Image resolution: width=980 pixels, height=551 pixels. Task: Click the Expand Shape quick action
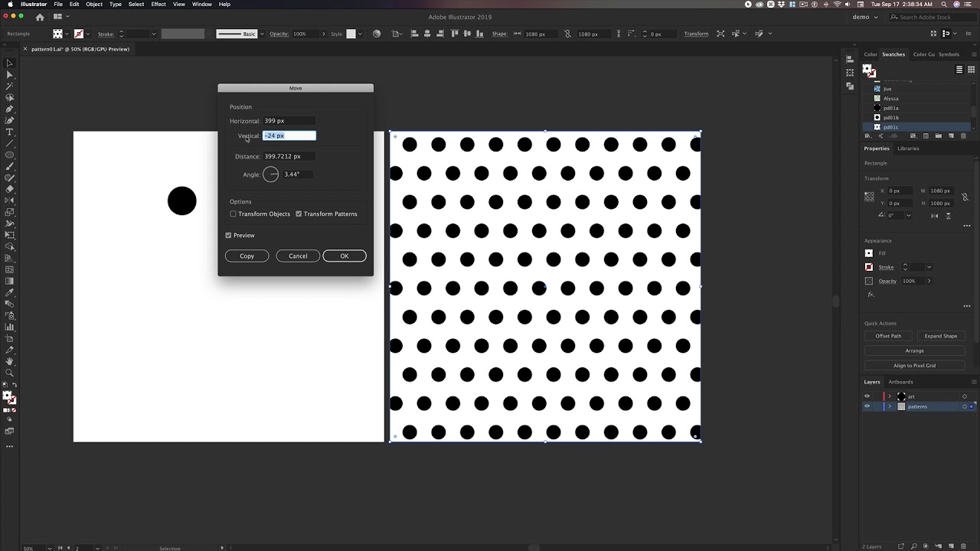click(940, 336)
